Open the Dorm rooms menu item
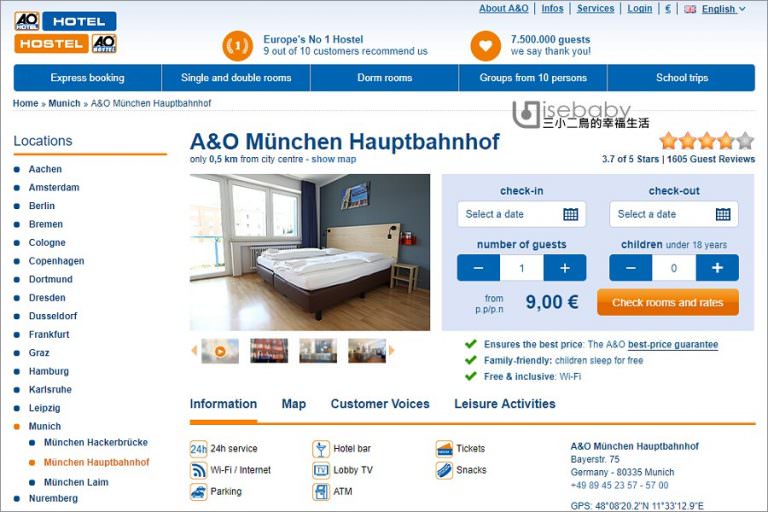Viewport: 768px width, 512px height. tap(384, 77)
